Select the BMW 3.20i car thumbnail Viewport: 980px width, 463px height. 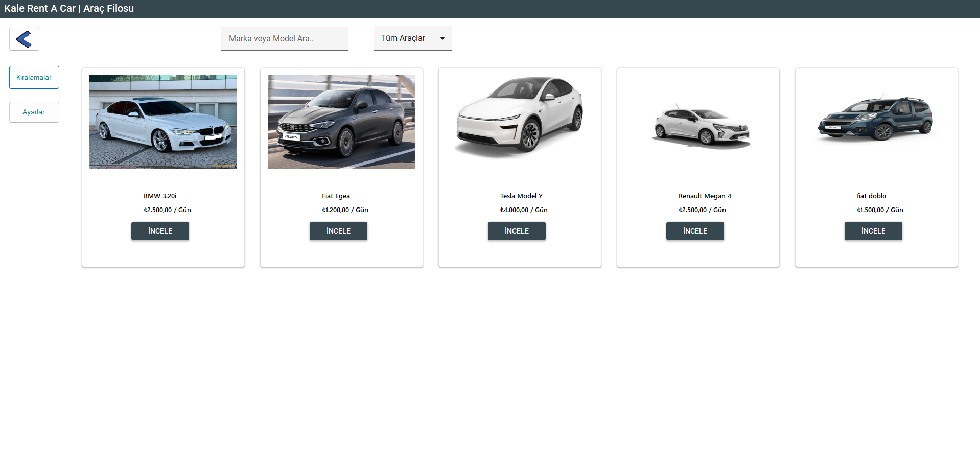tap(162, 122)
